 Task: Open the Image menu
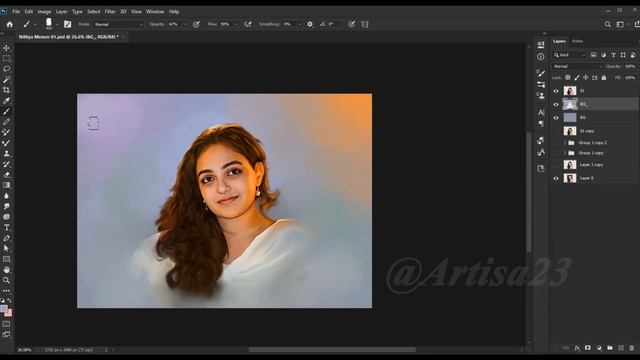[x=44, y=11]
